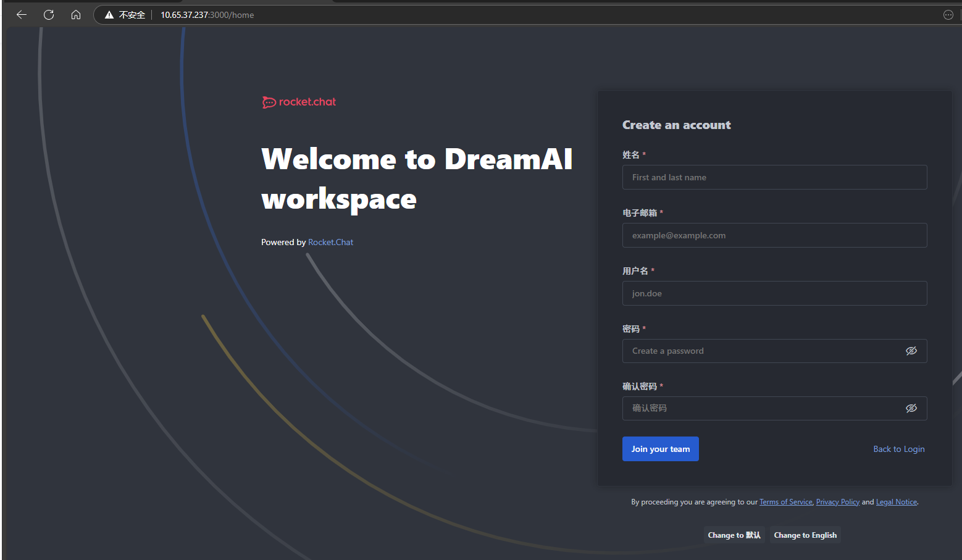962x560 pixels.
Task: Open the Privacy Policy link
Action: click(838, 502)
